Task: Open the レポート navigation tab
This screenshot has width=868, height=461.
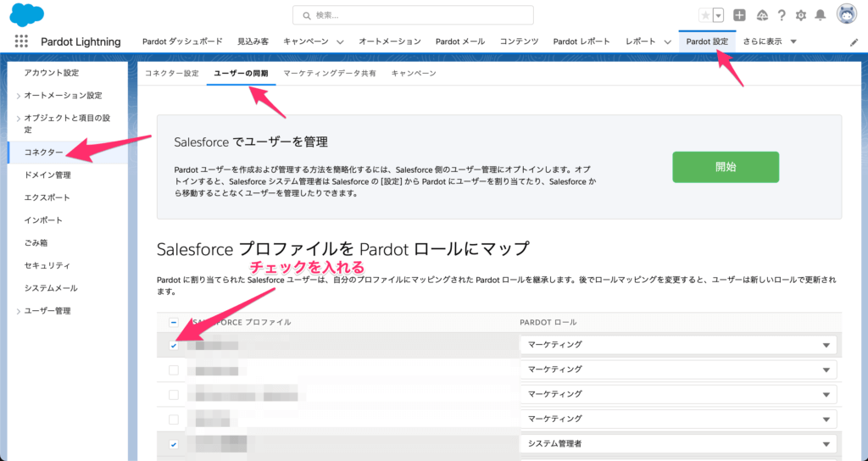Action: click(641, 42)
